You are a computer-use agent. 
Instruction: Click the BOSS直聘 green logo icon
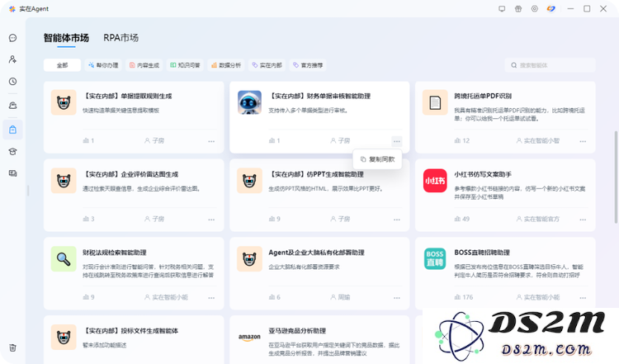tap(435, 258)
